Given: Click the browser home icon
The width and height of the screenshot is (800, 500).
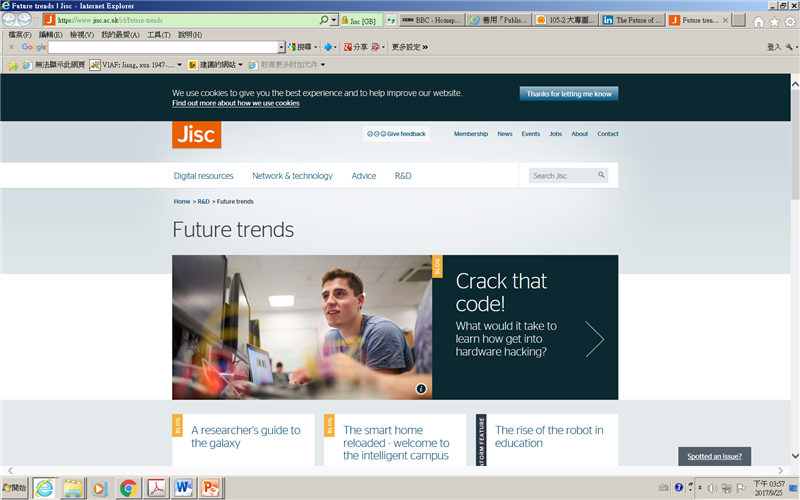Looking at the screenshot, I should (758, 20).
